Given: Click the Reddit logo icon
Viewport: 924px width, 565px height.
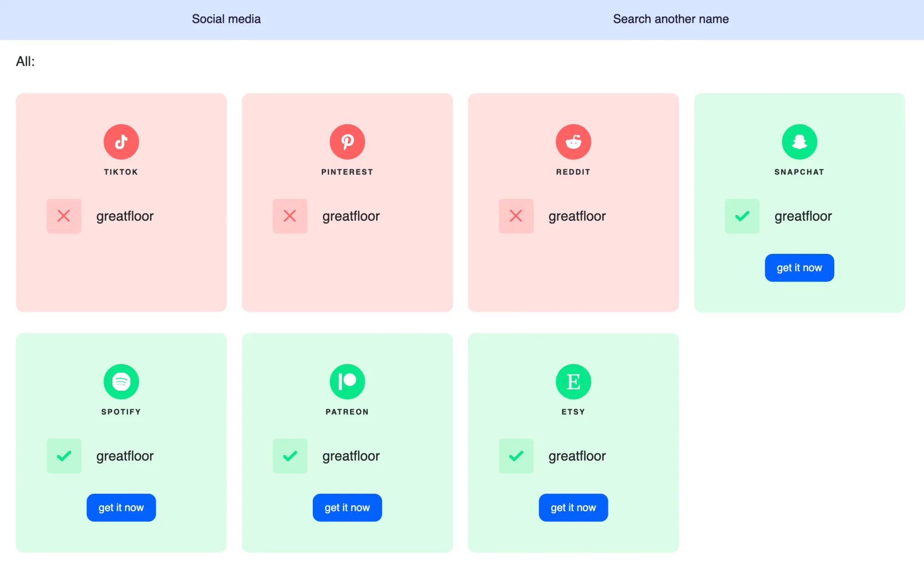Looking at the screenshot, I should click(x=573, y=142).
